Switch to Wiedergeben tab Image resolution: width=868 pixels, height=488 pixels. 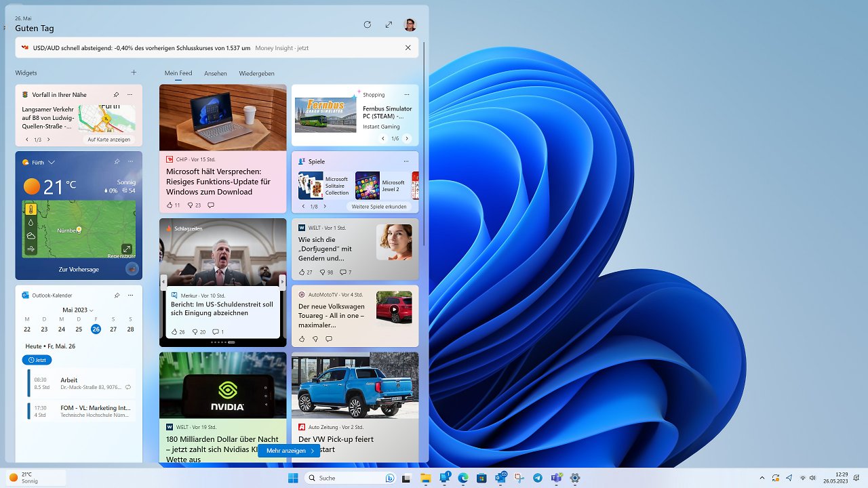tap(256, 73)
